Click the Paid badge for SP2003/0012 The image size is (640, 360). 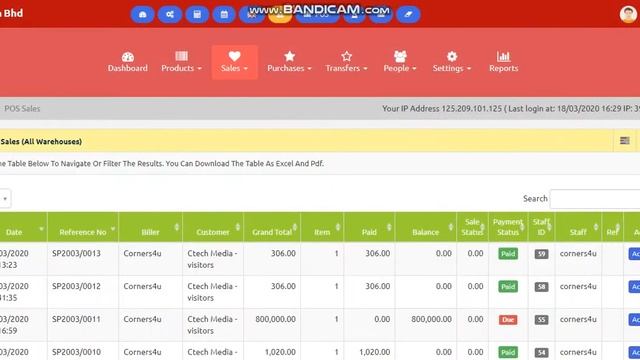click(x=508, y=287)
